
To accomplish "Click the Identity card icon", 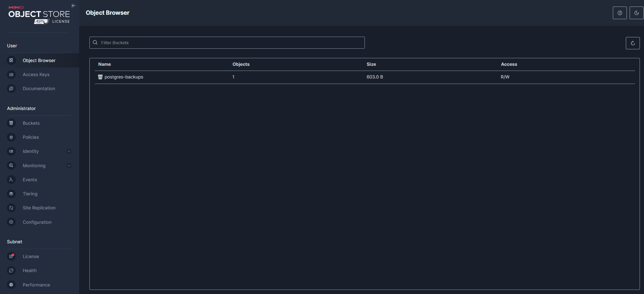I will (11, 151).
